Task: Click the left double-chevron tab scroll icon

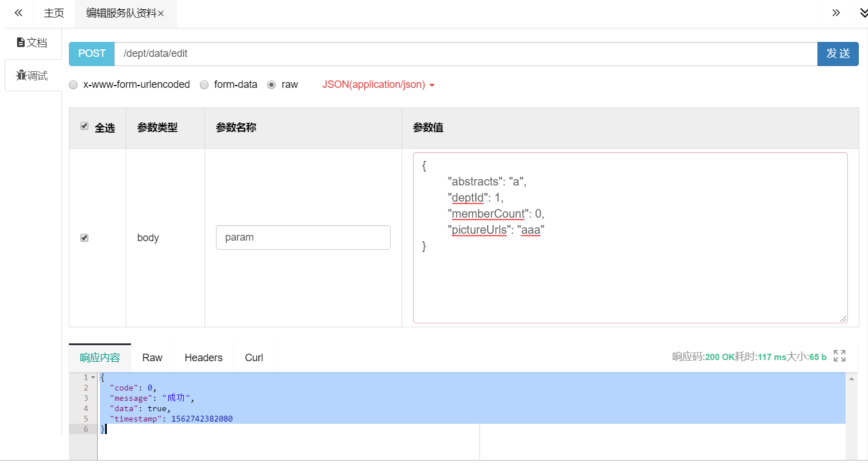Action: tap(18, 13)
